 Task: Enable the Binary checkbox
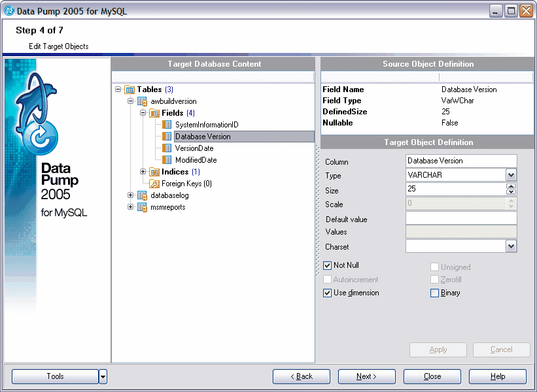point(434,293)
